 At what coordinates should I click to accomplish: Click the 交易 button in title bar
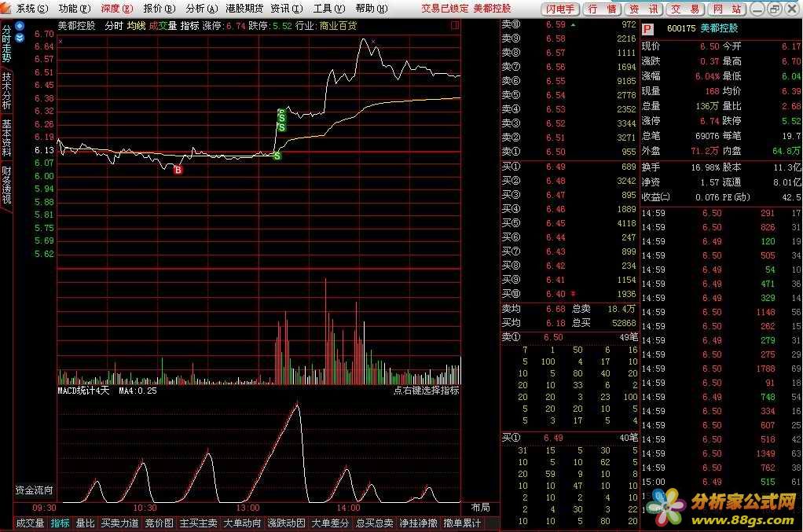click(686, 9)
